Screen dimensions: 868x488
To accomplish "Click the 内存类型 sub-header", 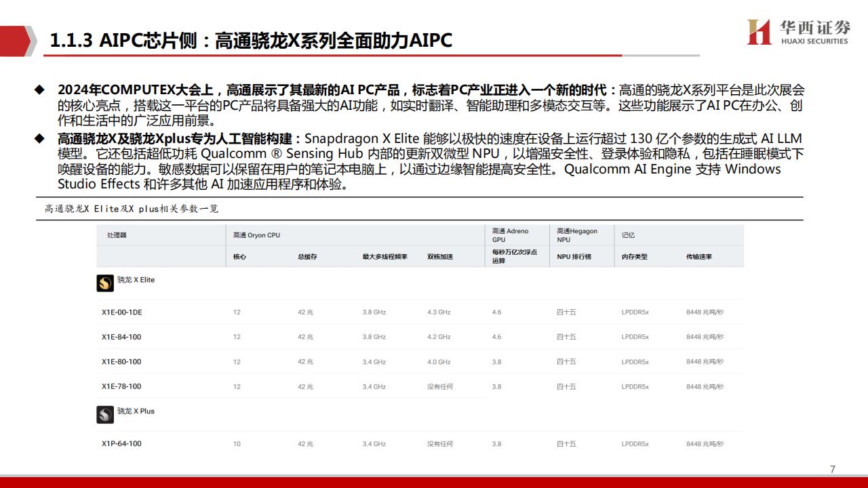I will 635,257.
